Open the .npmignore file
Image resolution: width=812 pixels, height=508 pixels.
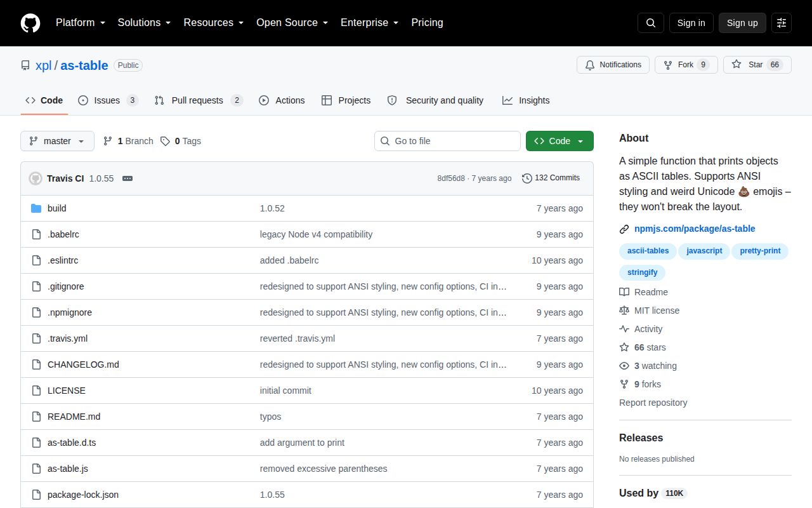pos(70,312)
